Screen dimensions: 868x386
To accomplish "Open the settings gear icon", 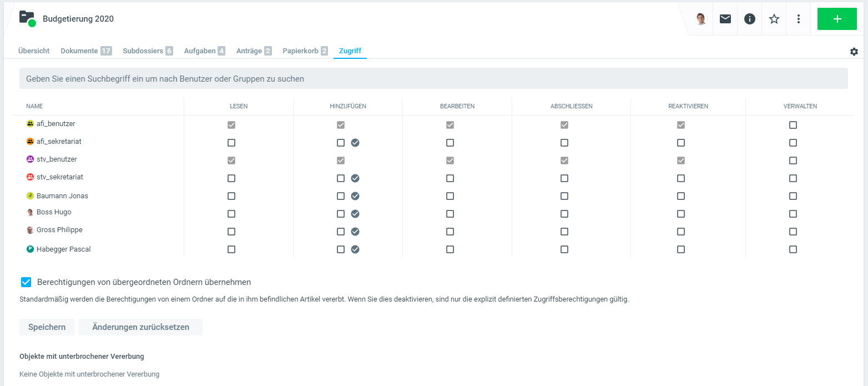I will 854,52.
